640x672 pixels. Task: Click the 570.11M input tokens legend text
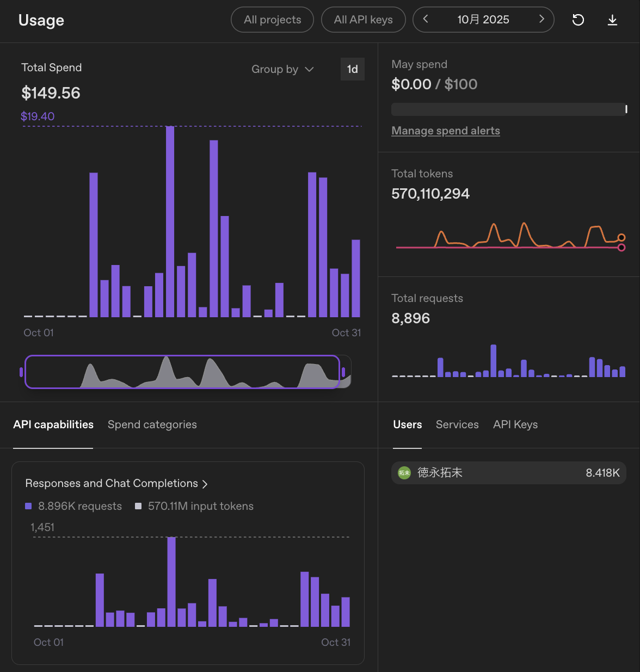click(201, 506)
